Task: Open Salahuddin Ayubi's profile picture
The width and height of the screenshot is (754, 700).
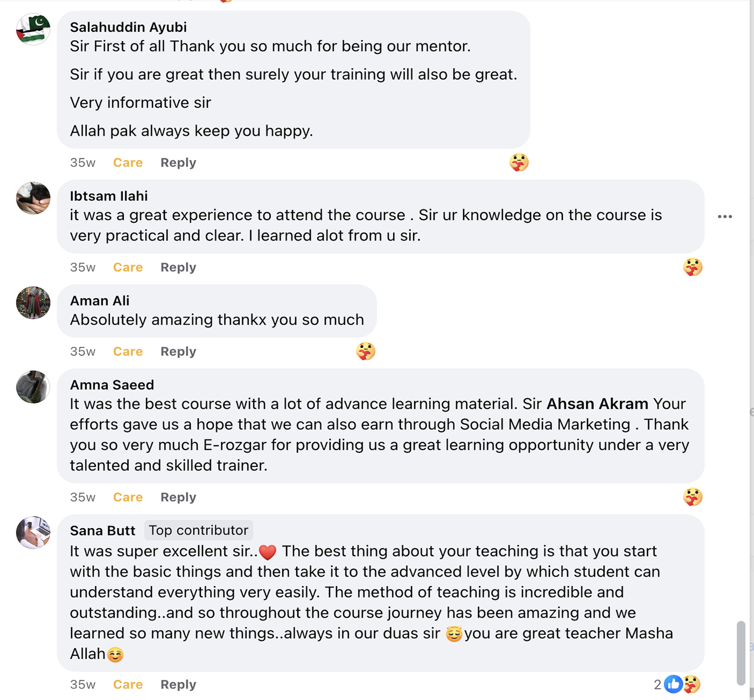Action: click(x=33, y=29)
